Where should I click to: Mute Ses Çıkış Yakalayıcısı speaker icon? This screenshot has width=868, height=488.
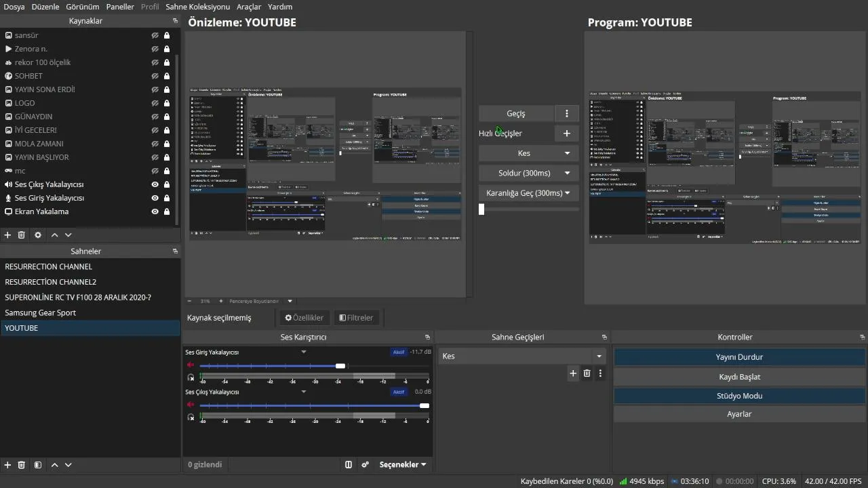pyautogui.click(x=191, y=405)
